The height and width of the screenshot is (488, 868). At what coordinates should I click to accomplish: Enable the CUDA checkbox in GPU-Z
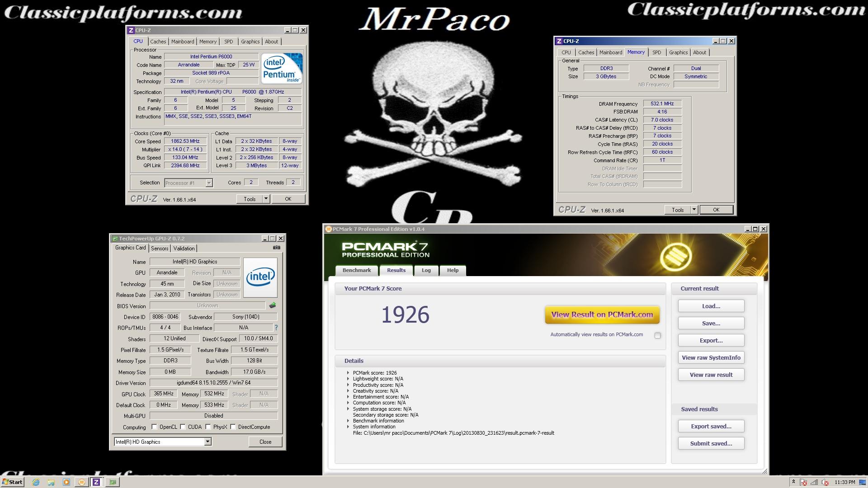click(183, 427)
